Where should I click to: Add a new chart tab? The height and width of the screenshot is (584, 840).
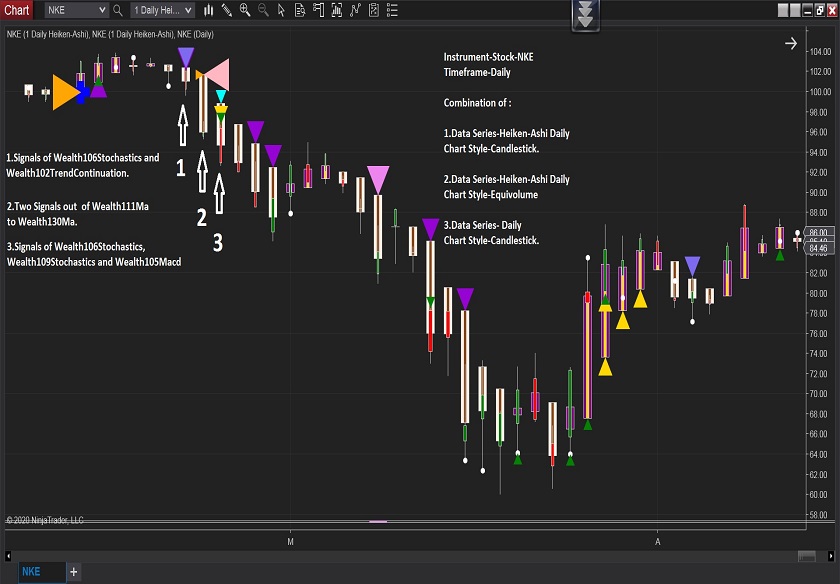click(x=73, y=572)
